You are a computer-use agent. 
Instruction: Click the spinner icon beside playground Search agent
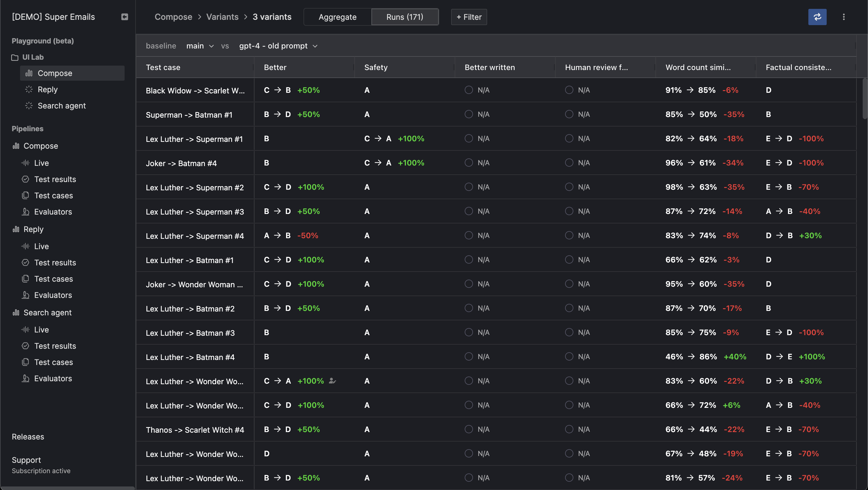29,106
